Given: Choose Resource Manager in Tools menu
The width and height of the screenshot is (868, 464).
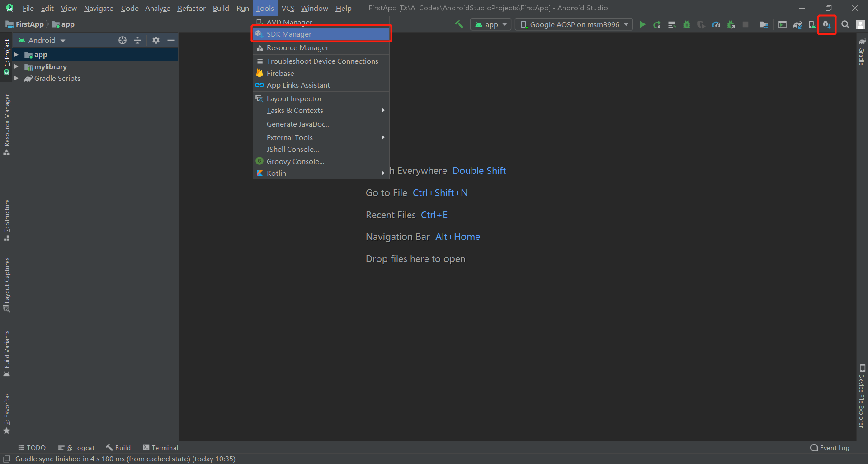Looking at the screenshot, I should click(321, 47).
